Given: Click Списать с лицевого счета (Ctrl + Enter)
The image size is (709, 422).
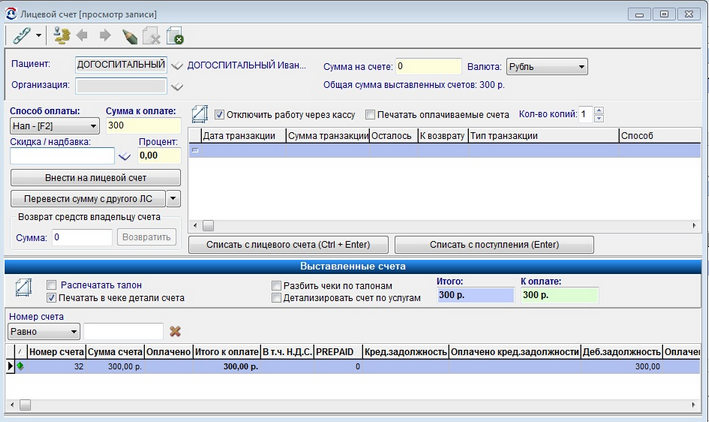Looking at the screenshot, I should pos(288,245).
